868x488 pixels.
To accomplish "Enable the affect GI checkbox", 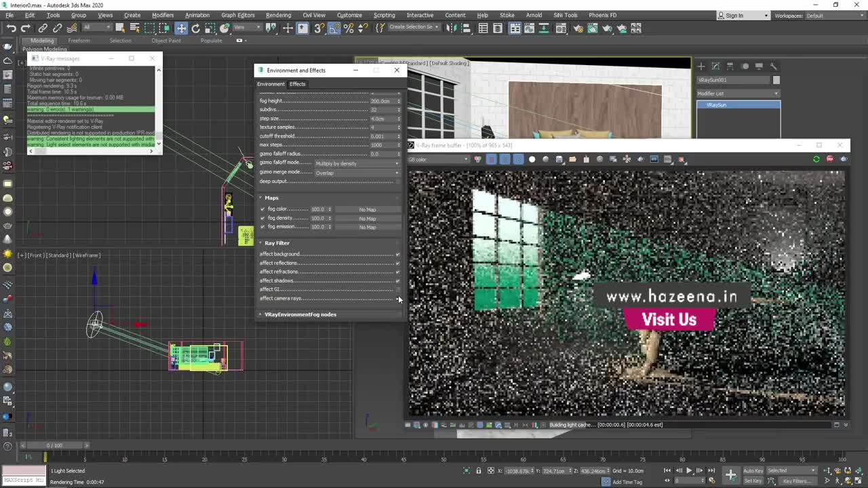I will 397,289.
